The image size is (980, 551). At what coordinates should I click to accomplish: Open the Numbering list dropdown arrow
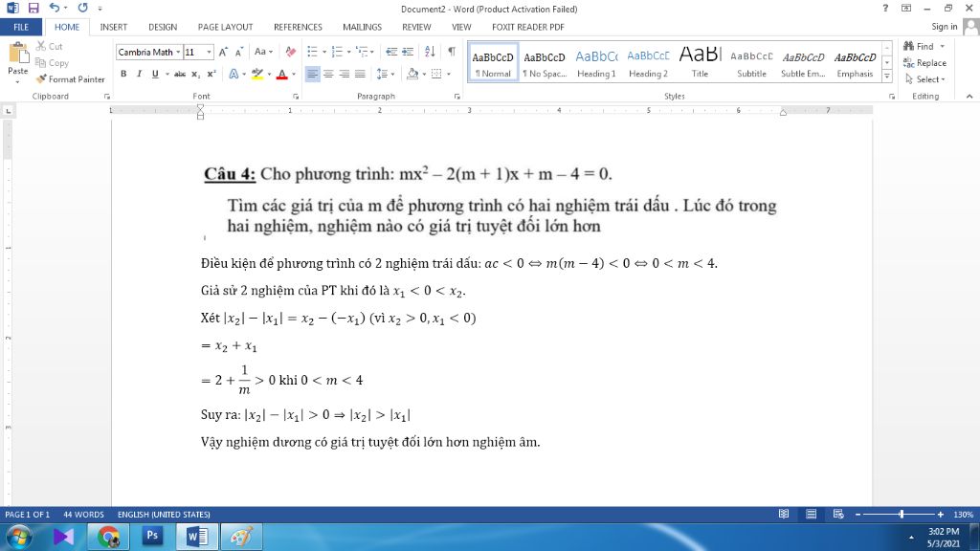click(348, 52)
